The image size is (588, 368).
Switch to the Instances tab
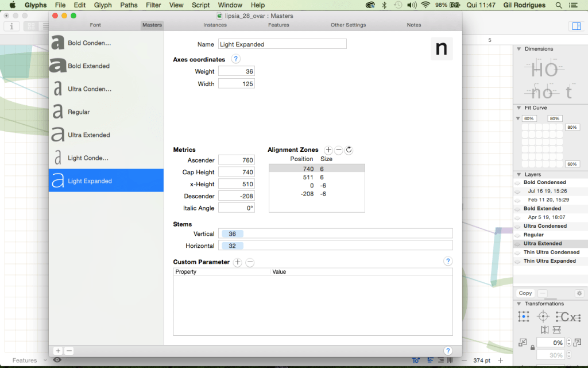[x=215, y=25]
